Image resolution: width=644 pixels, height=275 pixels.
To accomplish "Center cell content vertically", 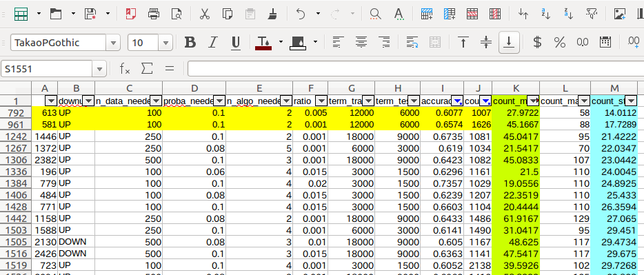I will click(x=486, y=42).
